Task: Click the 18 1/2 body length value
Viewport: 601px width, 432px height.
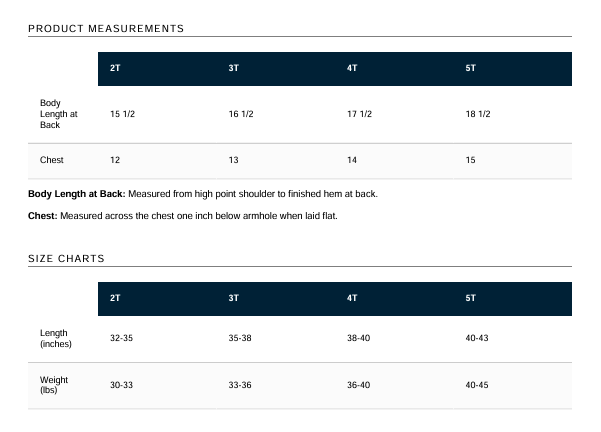Action: (x=478, y=114)
